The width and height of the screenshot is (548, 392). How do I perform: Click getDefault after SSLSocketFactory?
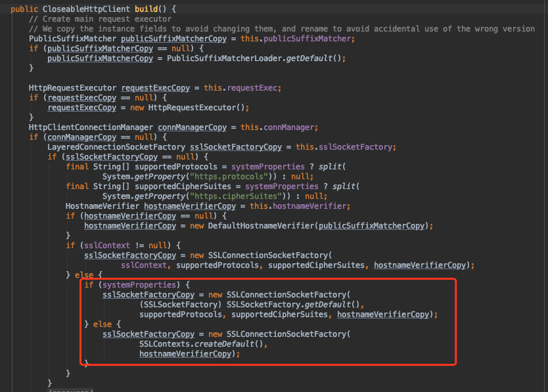(x=327, y=304)
